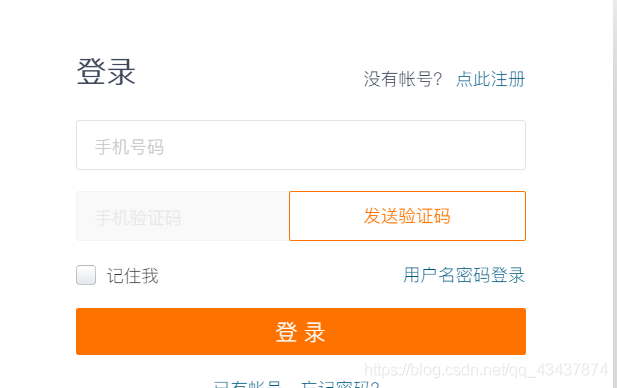Send code with 发送验证码 button
Viewport: 617px width, 388px height.
pos(407,216)
